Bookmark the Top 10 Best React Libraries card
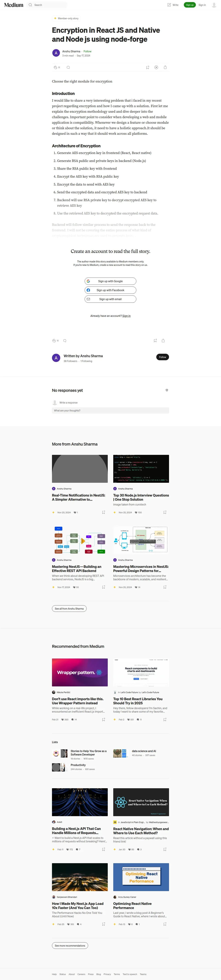Screen dimensions: 221x980 (165, 719)
